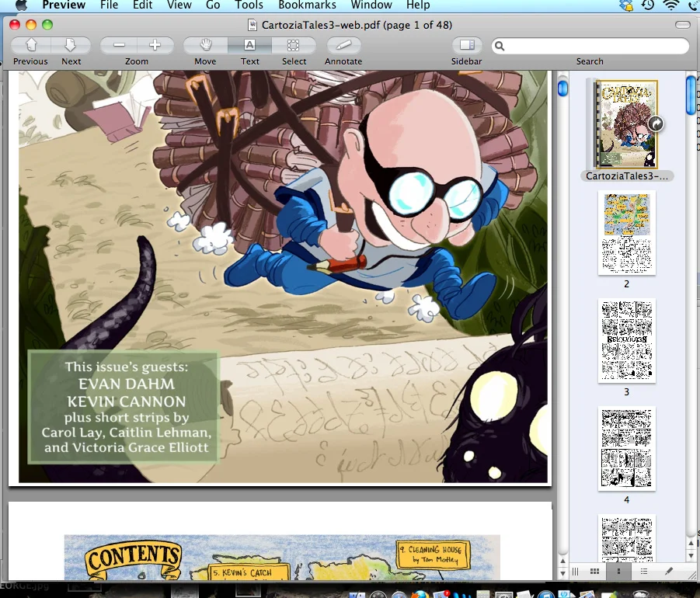The image size is (700, 598).
Task: Zoom out with the minus button
Action: 119,45
